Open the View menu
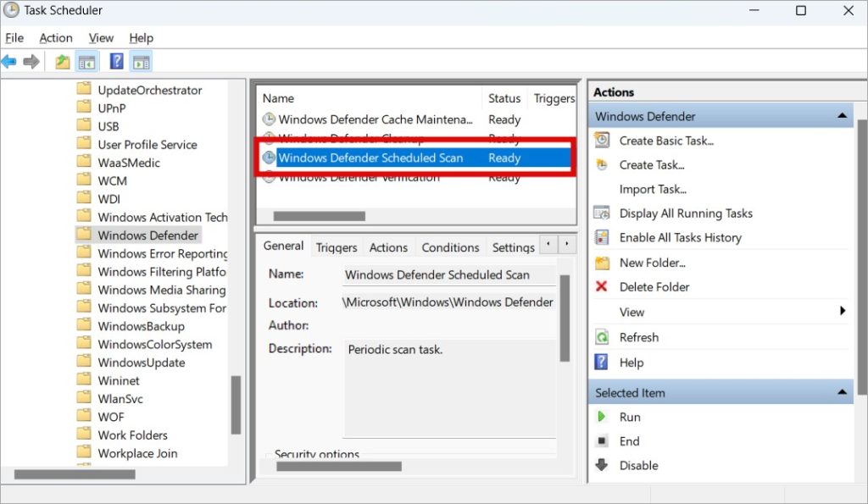 click(x=101, y=37)
